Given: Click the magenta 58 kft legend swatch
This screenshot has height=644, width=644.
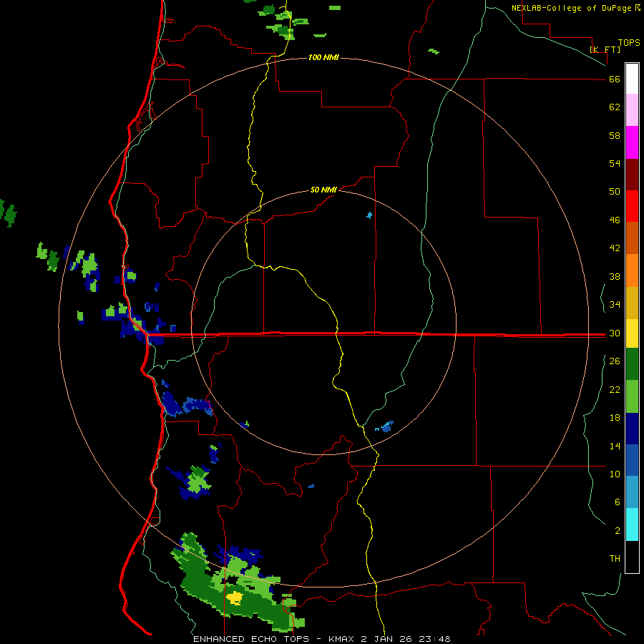Looking at the screenshot, I should click(x=632, y=142).
